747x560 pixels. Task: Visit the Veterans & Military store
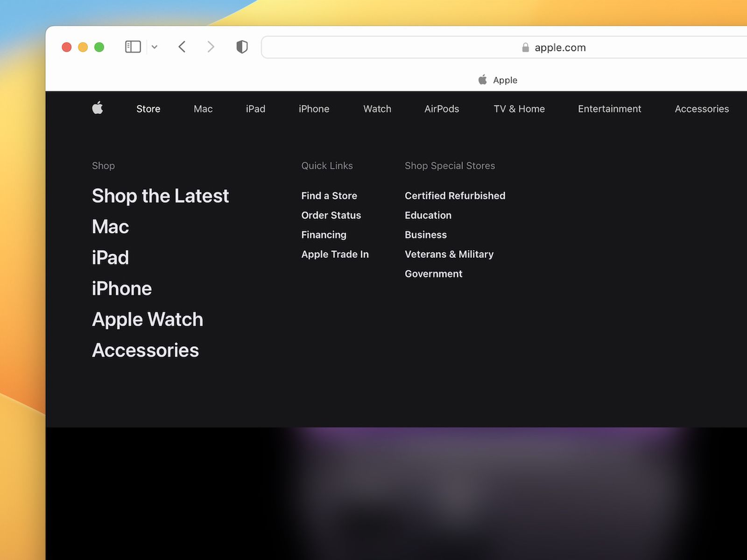pos(449,254)
